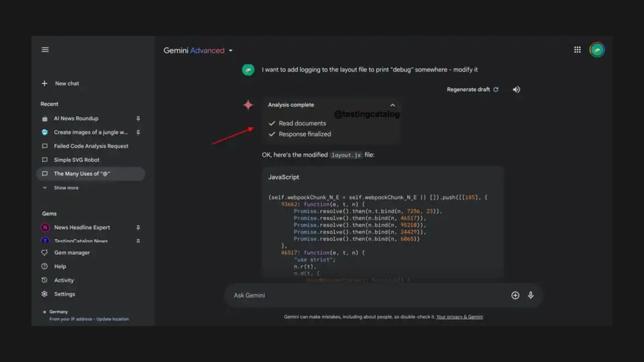Viewport: 644px width, 362px height.
Task: Click the Germany location label
Action: (58, 312)
